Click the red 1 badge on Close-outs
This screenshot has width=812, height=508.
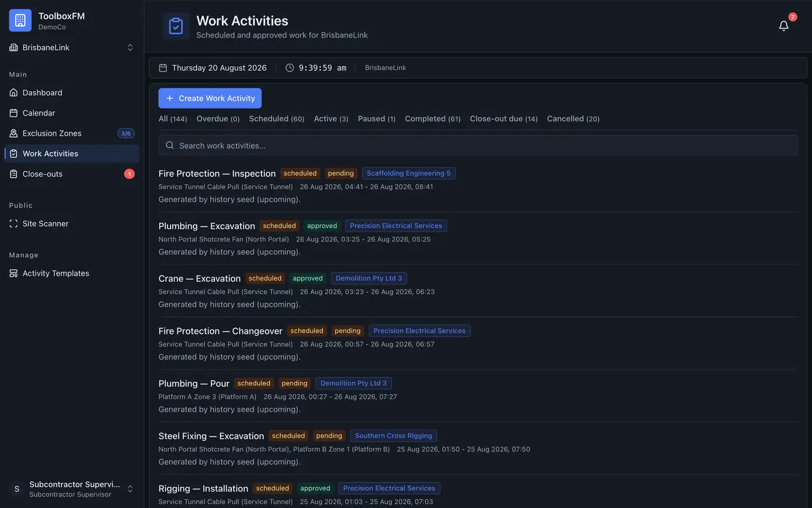pos(129,174)
